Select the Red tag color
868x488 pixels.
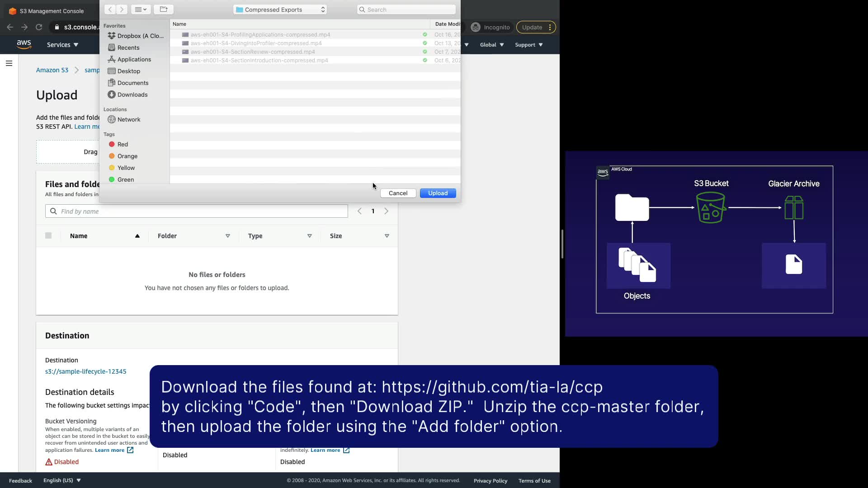[122, 144]
